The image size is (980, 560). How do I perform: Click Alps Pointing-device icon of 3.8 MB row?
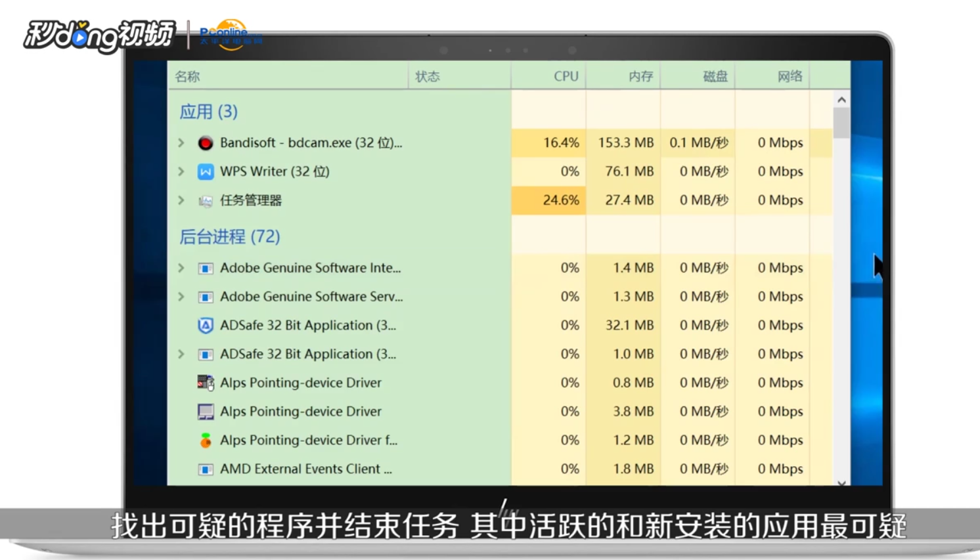tap(206, 412)
